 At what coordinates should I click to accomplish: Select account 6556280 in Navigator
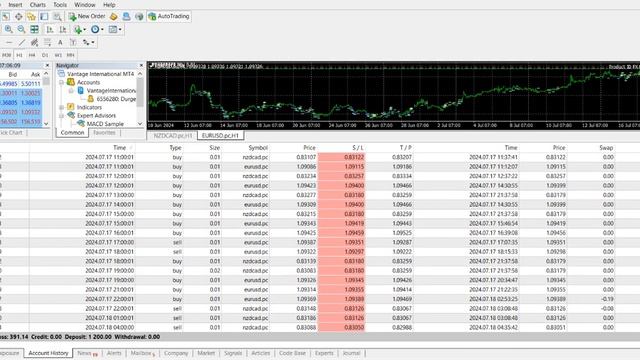[116, 99]
